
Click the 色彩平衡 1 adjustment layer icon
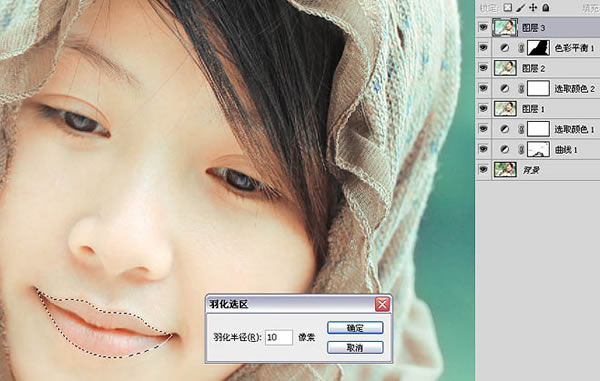tap(505, 48)
